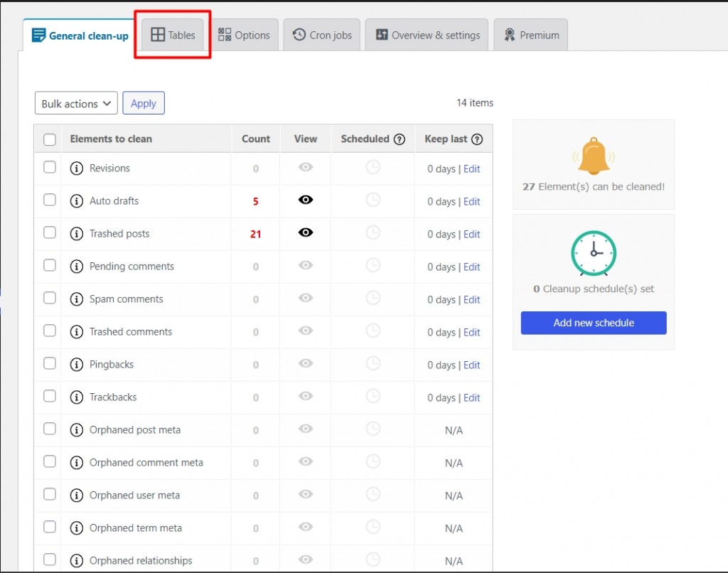The image size is (728, 573).
Task: View Auto drafts items via eye icon
Action: coord(306,200)
